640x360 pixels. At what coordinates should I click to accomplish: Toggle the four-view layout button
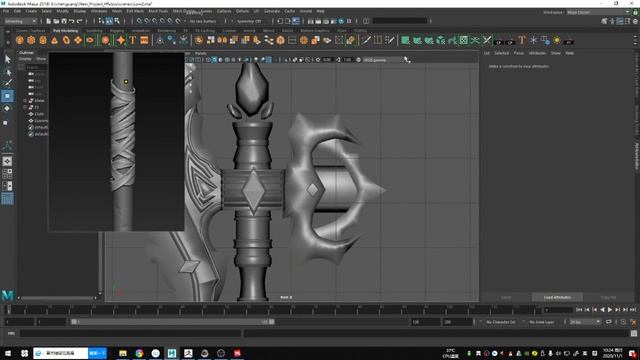pyautogui.click(x=7, y=174)
